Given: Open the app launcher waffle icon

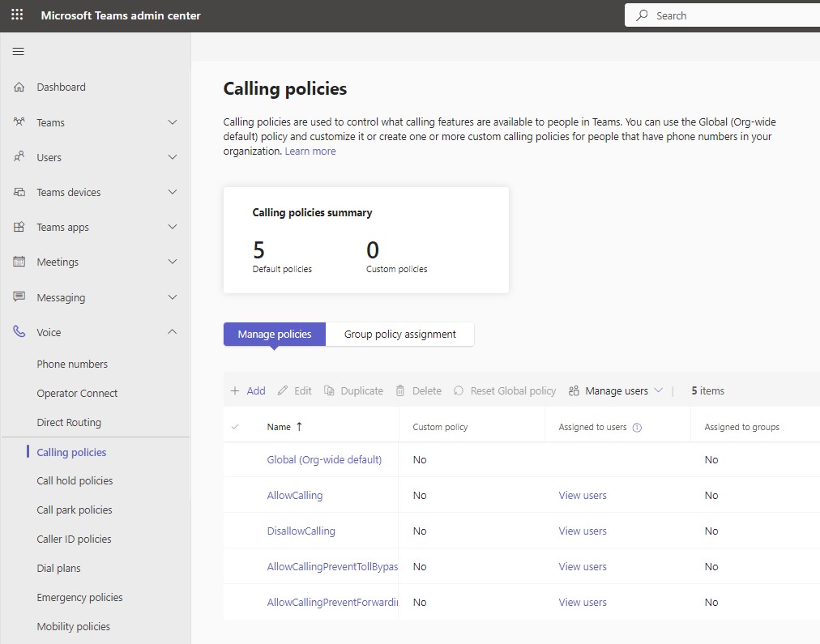Looking at the screenshot, I should 17,15.
